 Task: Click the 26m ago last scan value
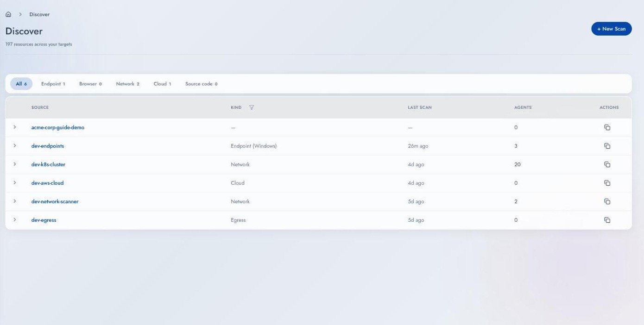(418, 146)
